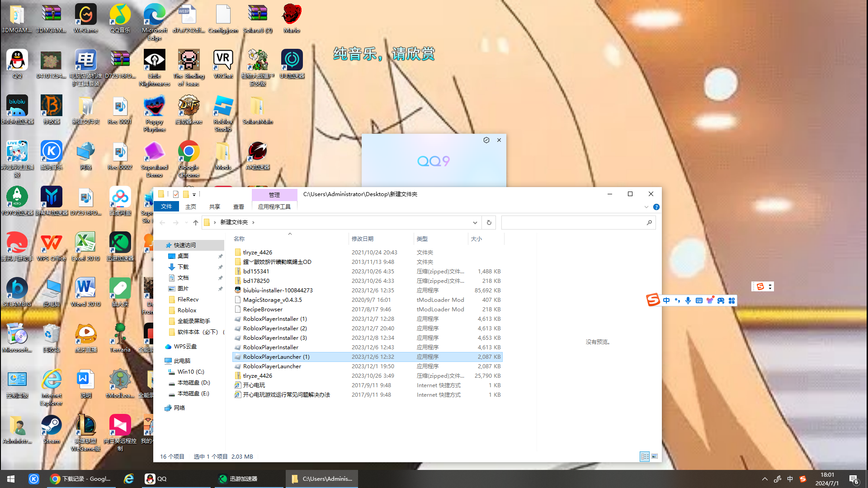This screenshot has height=488, width=868.
Task: Open the 应用程序工具 ribbon tab
Action: click(x=274, y=206)
